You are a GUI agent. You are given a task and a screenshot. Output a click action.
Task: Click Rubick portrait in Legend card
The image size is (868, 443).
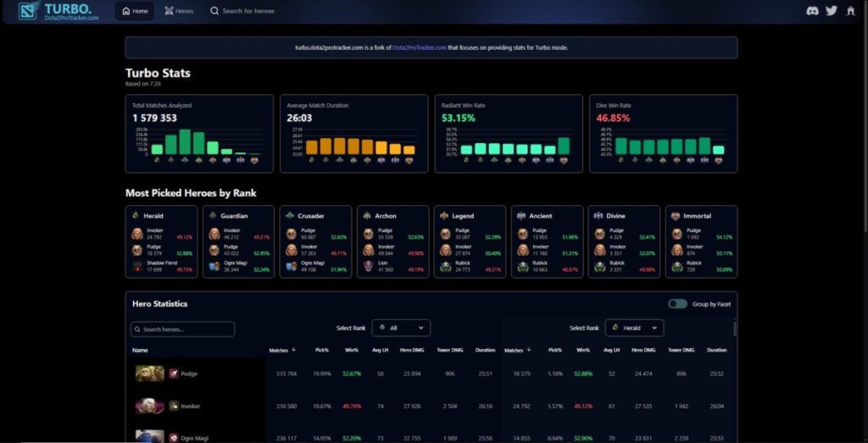coord(446,267)
